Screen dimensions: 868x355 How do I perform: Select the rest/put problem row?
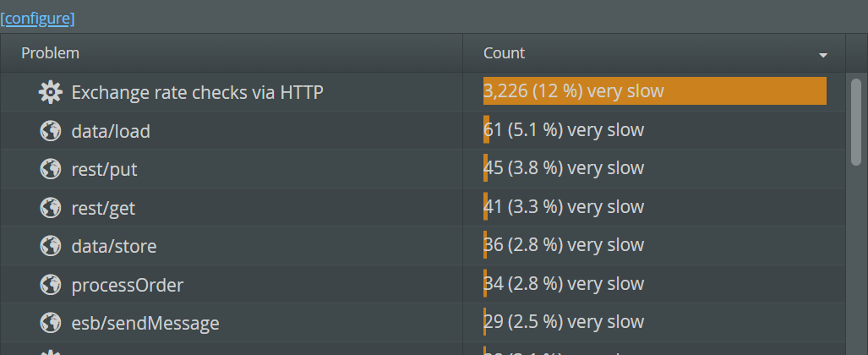[x=423, y=168]
